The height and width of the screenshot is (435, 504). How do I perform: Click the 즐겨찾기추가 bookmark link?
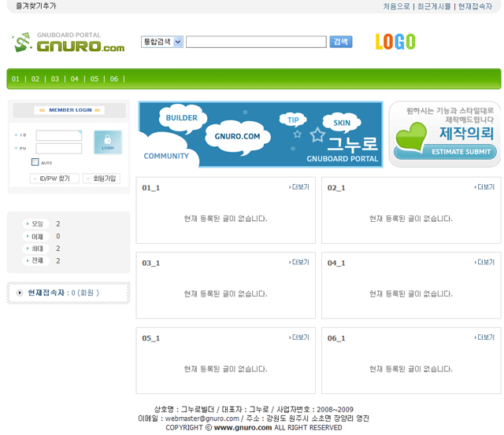36,6
